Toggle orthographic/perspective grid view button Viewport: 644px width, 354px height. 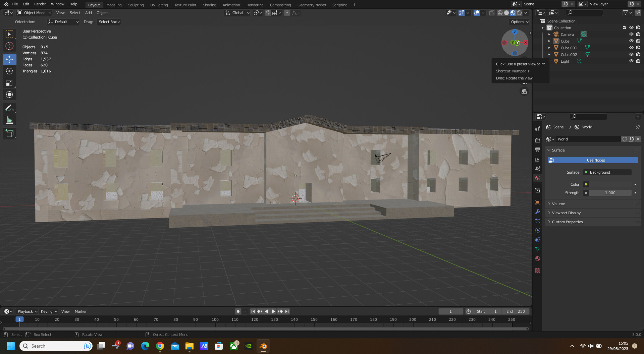(524, 92)
